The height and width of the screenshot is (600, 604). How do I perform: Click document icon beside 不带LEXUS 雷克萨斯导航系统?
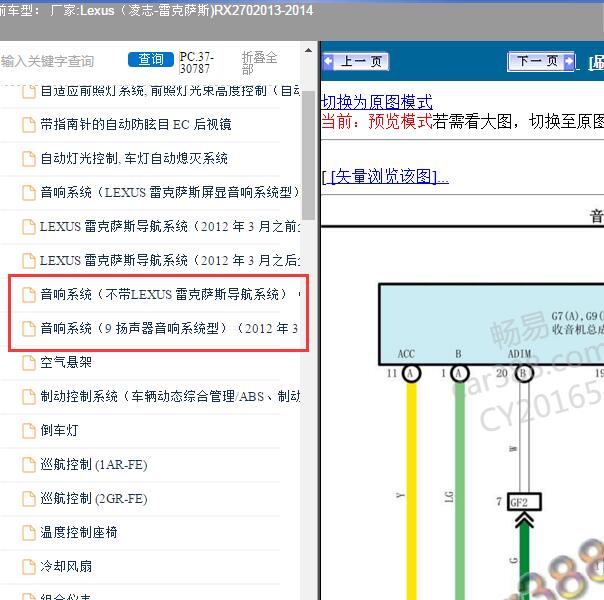29,295
